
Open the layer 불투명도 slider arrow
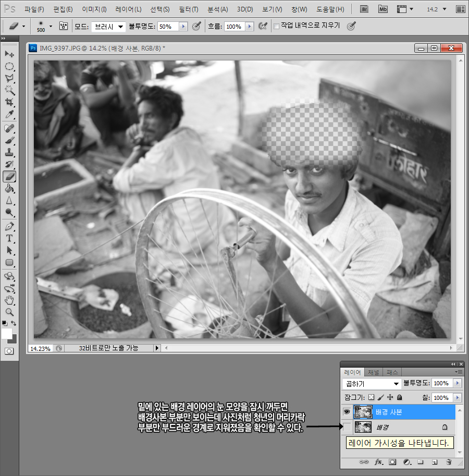(457, 383)
